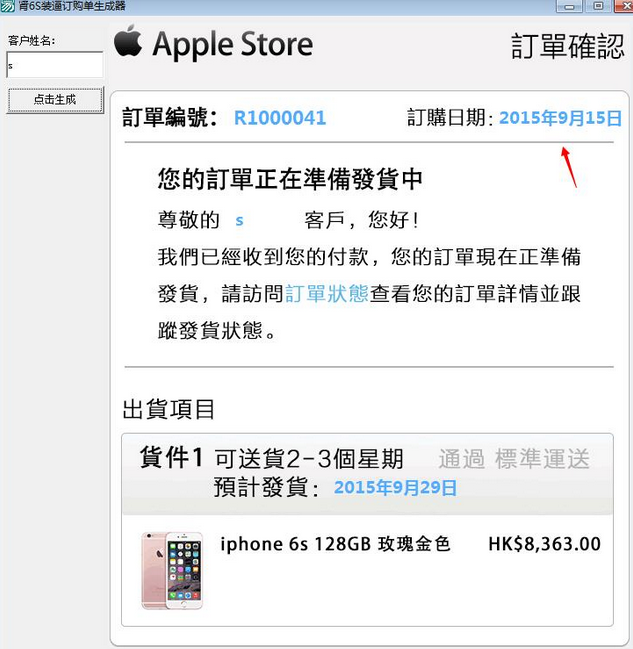This screenshot has width=633, height=649.
Task: Close the order generator window
Action: [623, 6]
